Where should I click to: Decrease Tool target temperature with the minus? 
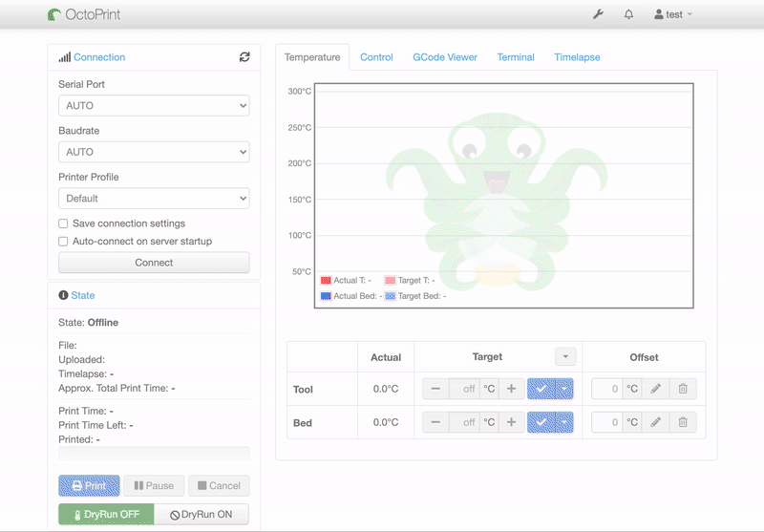pos(435,389)
